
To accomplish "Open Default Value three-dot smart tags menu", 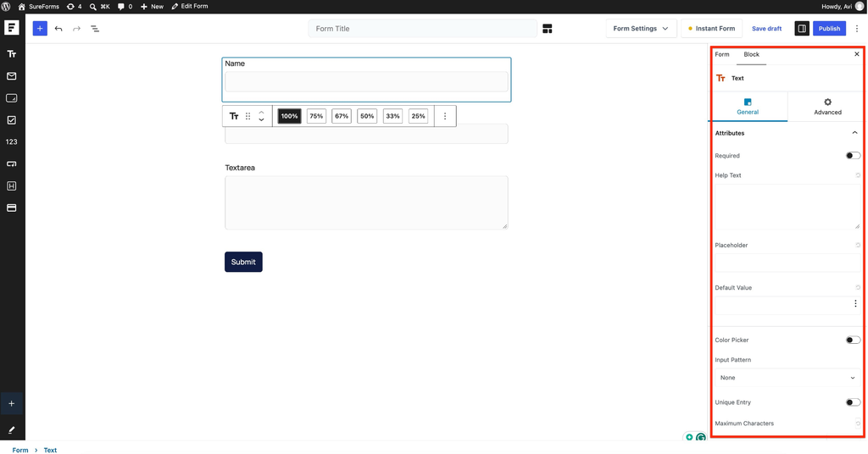I will click(855, 303).
